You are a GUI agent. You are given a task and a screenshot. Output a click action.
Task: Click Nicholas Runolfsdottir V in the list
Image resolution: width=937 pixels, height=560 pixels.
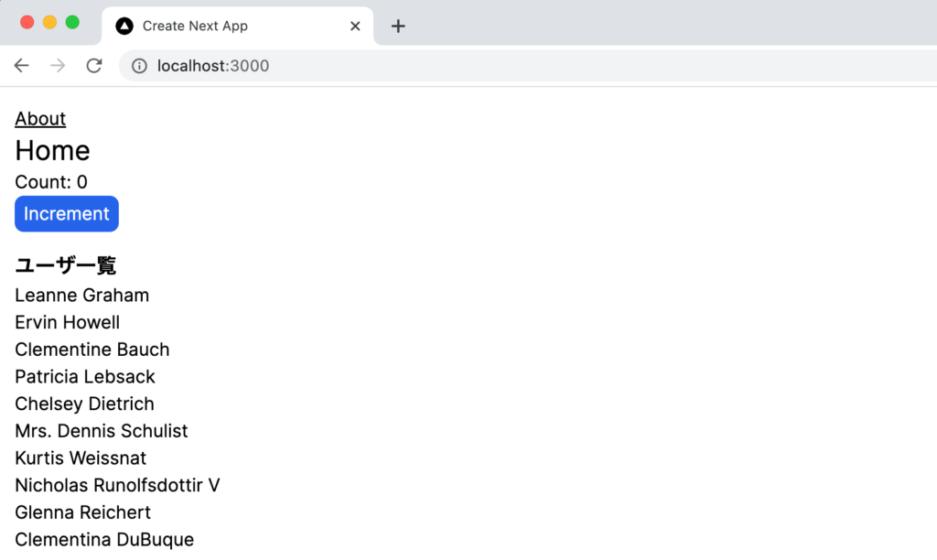click(x=117, y=485)
